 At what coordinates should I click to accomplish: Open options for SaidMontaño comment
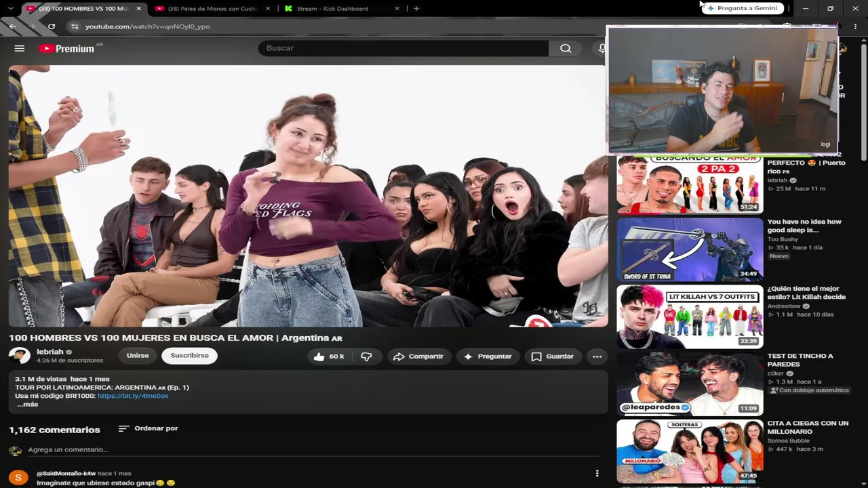click(x=597, y=474)
